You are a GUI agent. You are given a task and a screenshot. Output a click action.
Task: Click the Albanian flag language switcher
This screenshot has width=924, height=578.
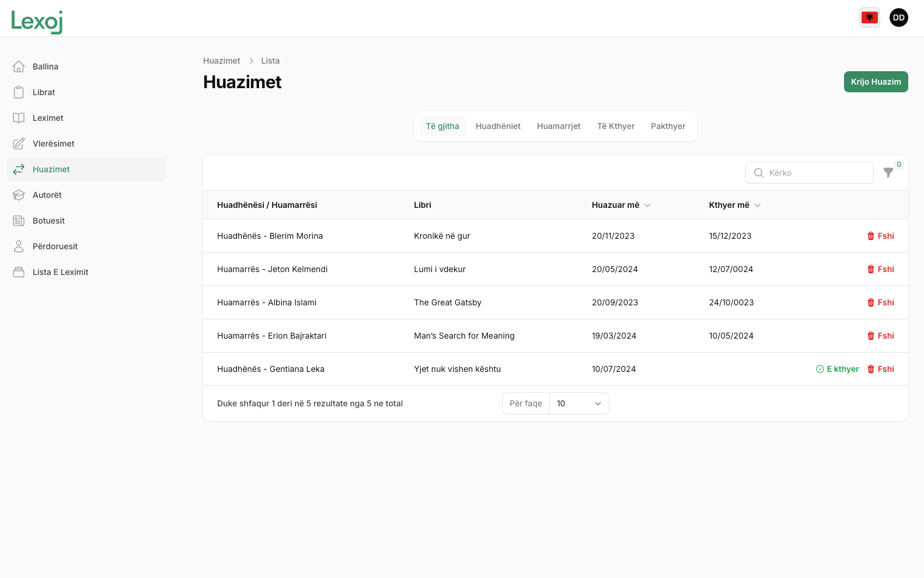[x=869, y=18]
